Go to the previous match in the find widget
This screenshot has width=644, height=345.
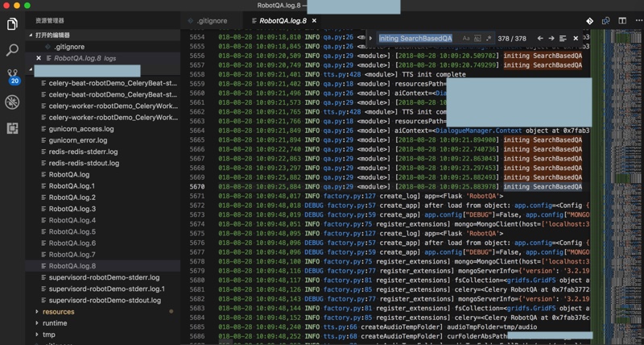tap(540, 38)
